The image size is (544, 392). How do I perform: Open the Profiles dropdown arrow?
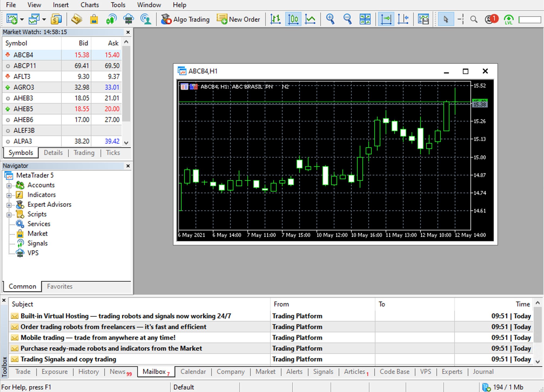[44, 19]
